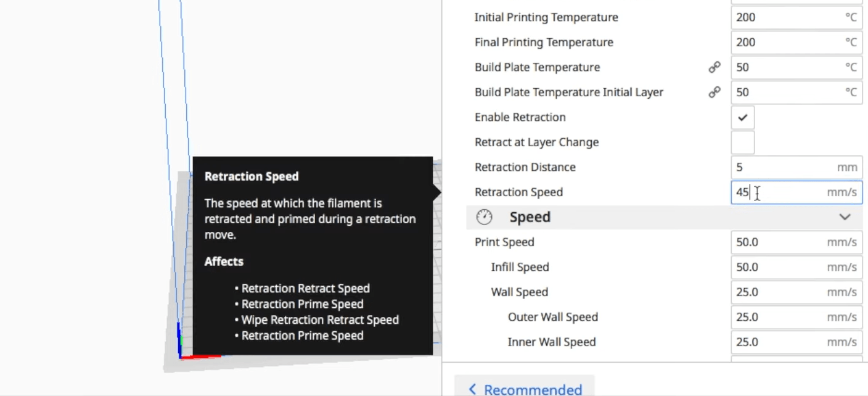Toggle the Enable Retraction checkmark off
The image size is (868, 396).
(742, 117)
